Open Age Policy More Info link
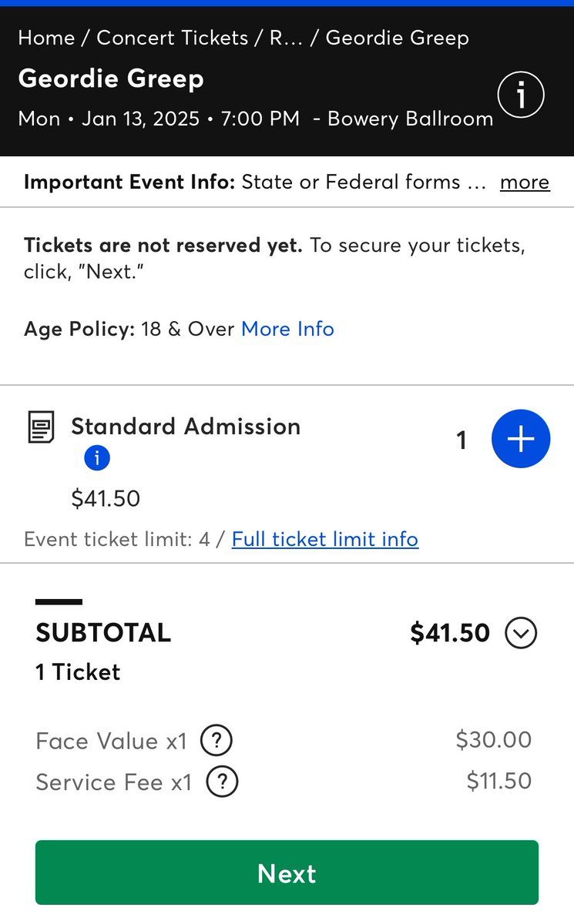 tap(287, 329)
